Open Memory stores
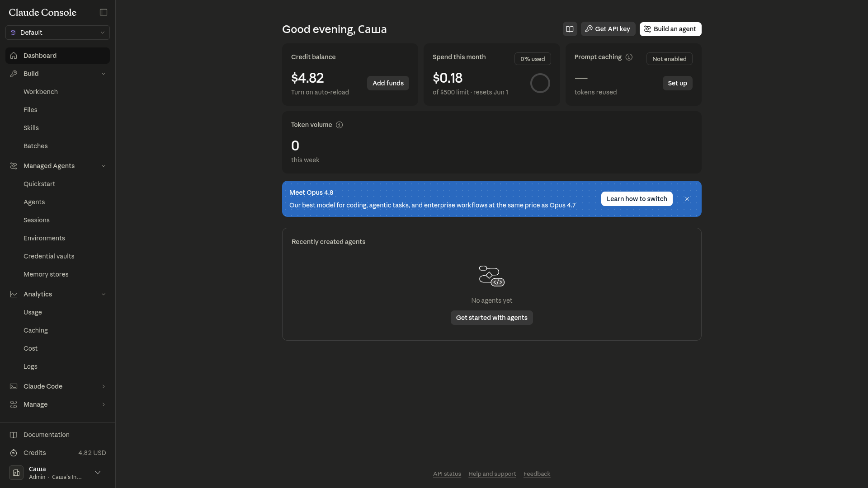Screen dimensions: 868x488 pos(57,274)
